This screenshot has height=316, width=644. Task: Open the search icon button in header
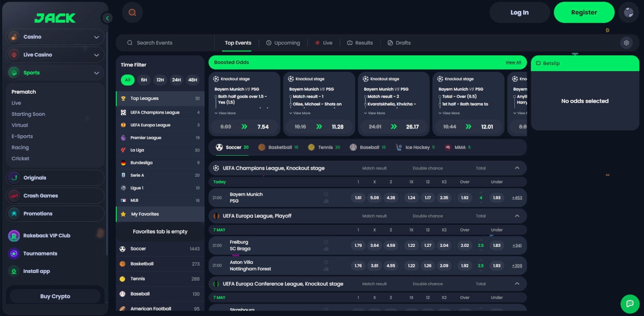pos(132,12)
